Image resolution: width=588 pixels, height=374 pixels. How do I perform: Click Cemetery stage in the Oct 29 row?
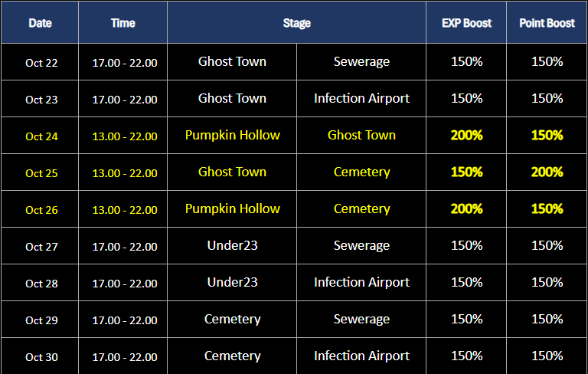[x=232, y=320]
